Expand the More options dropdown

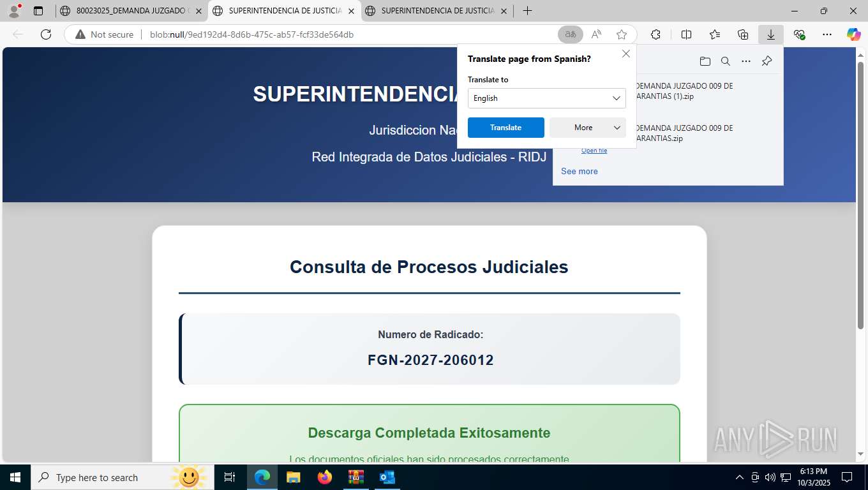tap(588, 128)
